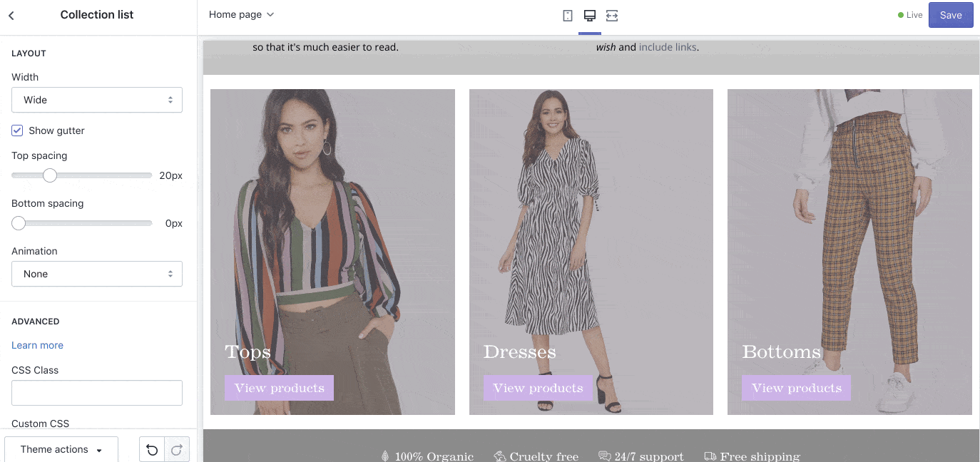Focus the CSS Class input field
Screen dimensions: 980x462
click(x=97, y=393)
